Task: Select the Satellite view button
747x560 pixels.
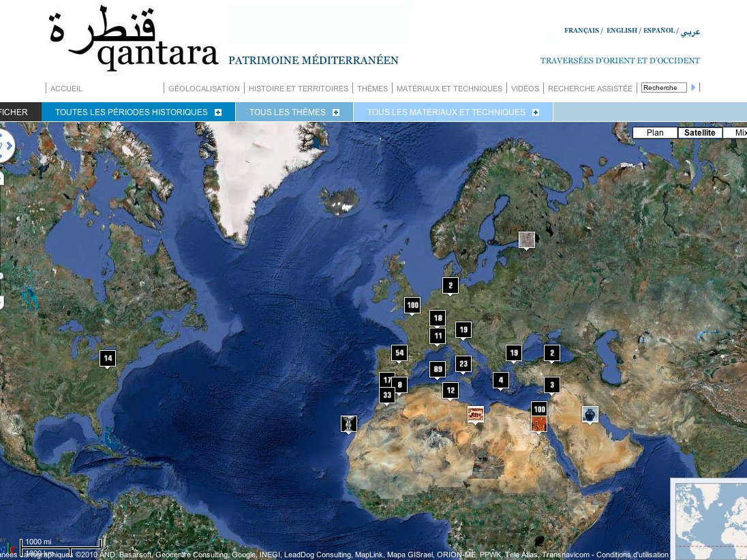Action: (699, 133)
